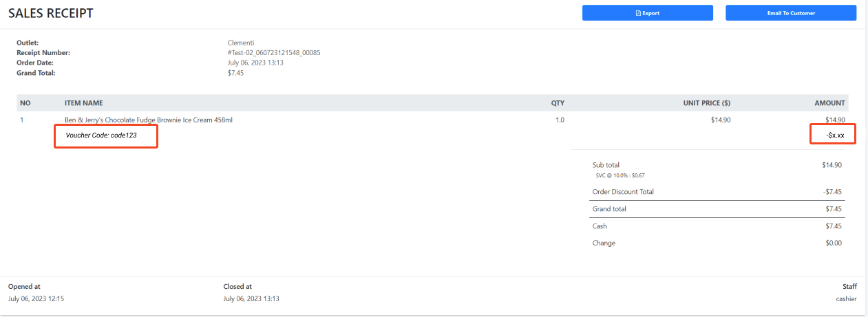The height and width of the screenshot is (317, 868).
Task: Click the Grand total value $7.45 in summary
Action: (834, 208)
